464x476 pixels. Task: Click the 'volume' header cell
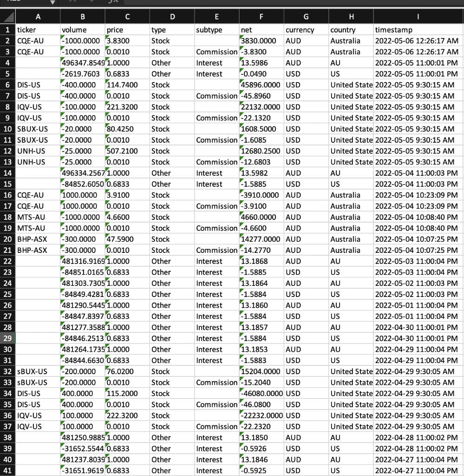[x=83, y=30]
